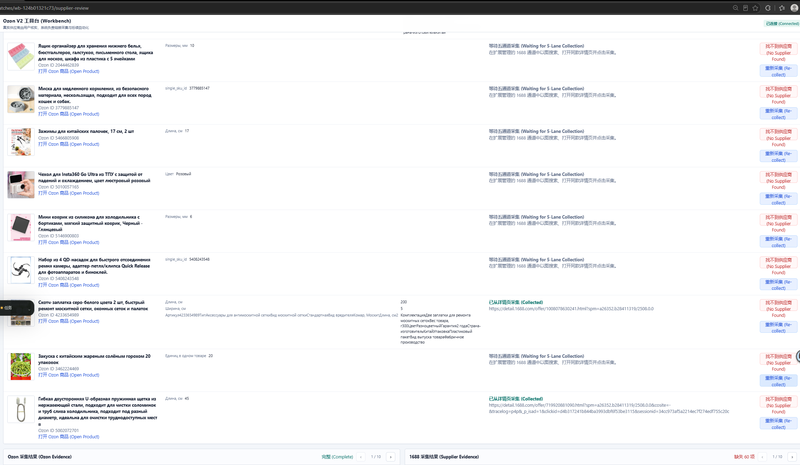The image size is (800, 465).
Task: Open the slow feeder bowl product thumbnail
Action: [21, 99]
